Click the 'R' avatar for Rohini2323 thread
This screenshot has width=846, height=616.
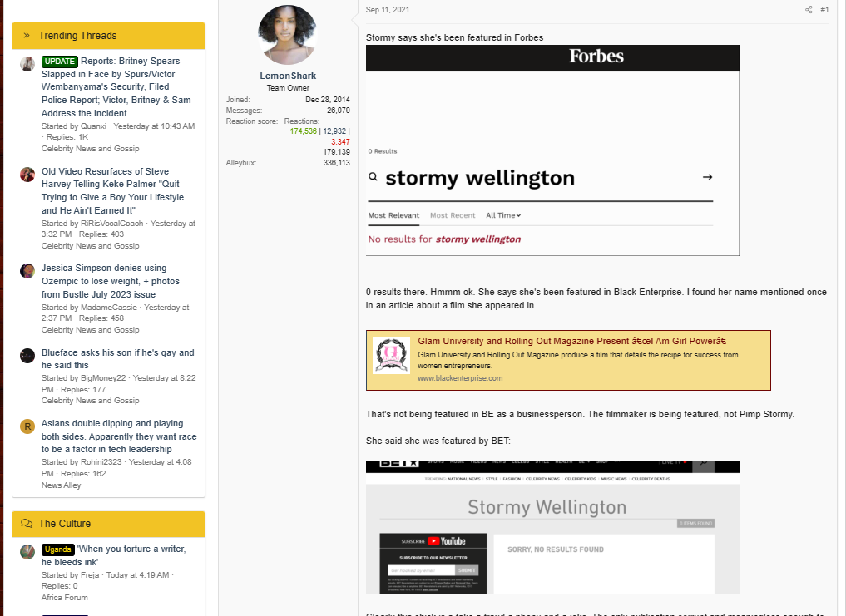(27, 426)
